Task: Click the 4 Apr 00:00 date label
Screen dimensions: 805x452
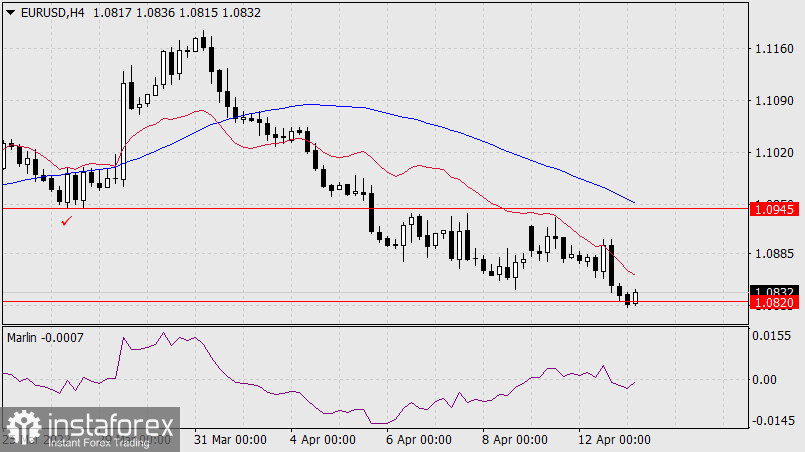Action: click(323, 440)
